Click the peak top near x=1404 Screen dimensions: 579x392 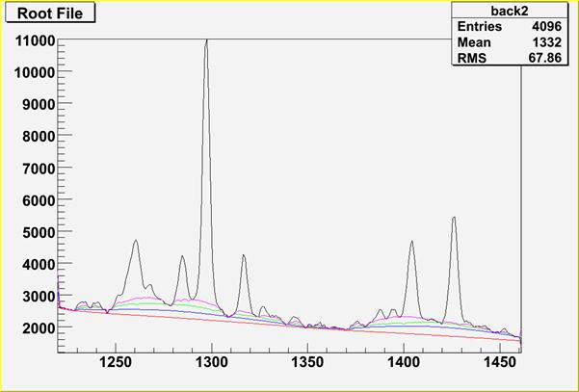pos(411,242)
